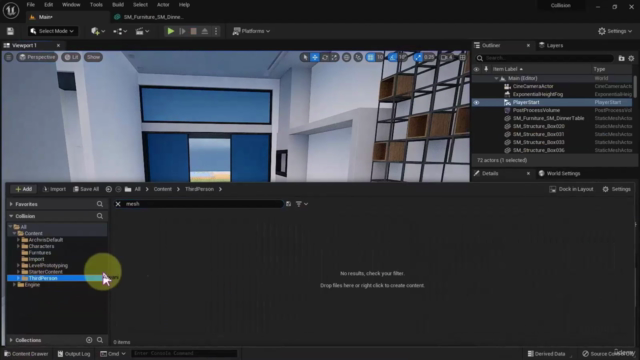
Task: Open the top-right Settings dropdown
Action: tap(615, 31)
